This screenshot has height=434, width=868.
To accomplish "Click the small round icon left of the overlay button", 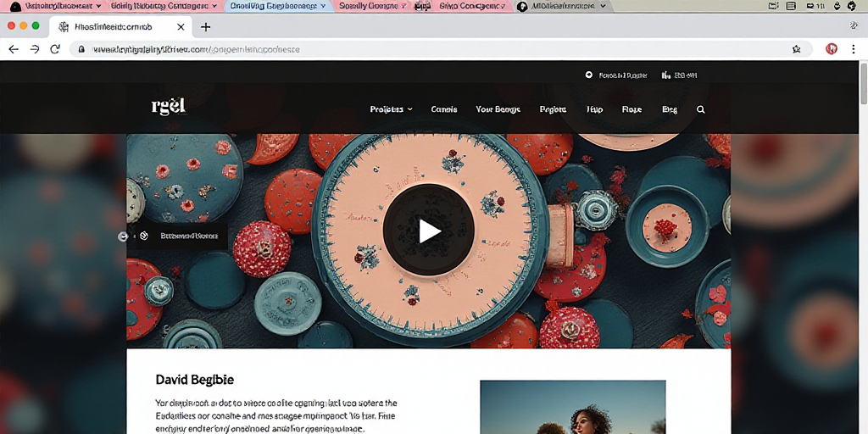I will click(x=123, y=236).
